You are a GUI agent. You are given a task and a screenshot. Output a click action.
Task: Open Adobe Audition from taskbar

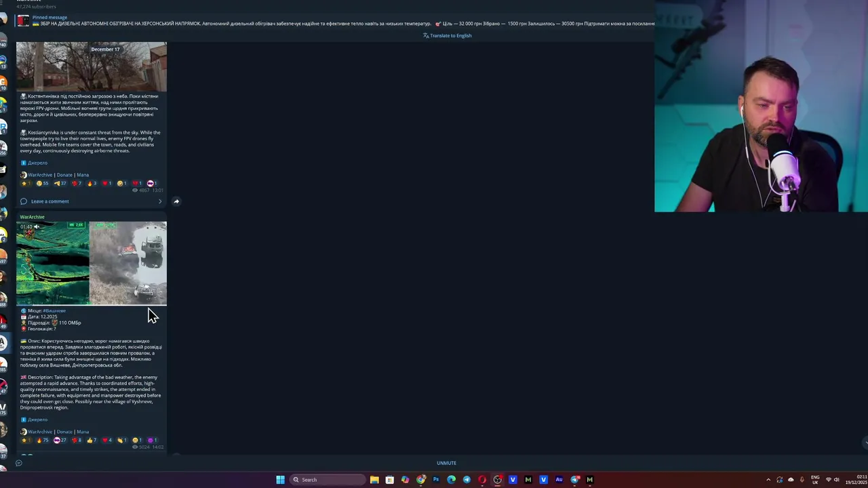point(559,480)
